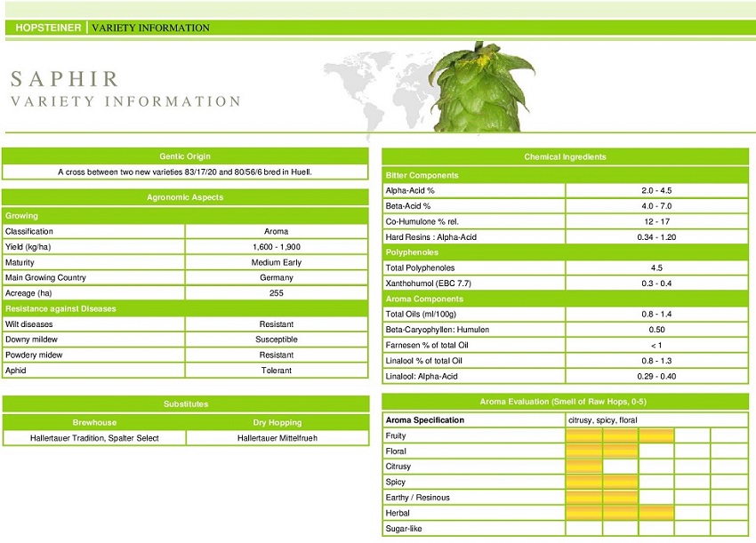The width and height of the screenshot is (756, 543).
Task: Click the 'Linalool % of total Oil' label
Action: coord(423,361)
